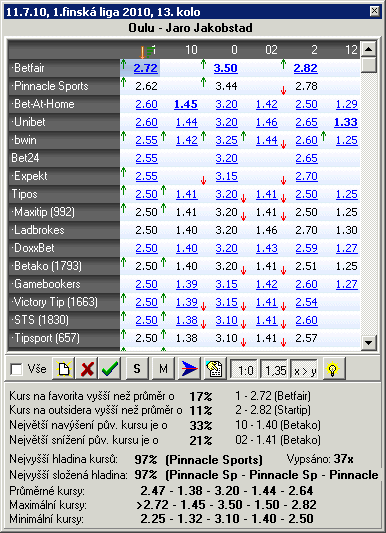
Task: Select the Bet-At-Home row label
Action: pos(64,104)
